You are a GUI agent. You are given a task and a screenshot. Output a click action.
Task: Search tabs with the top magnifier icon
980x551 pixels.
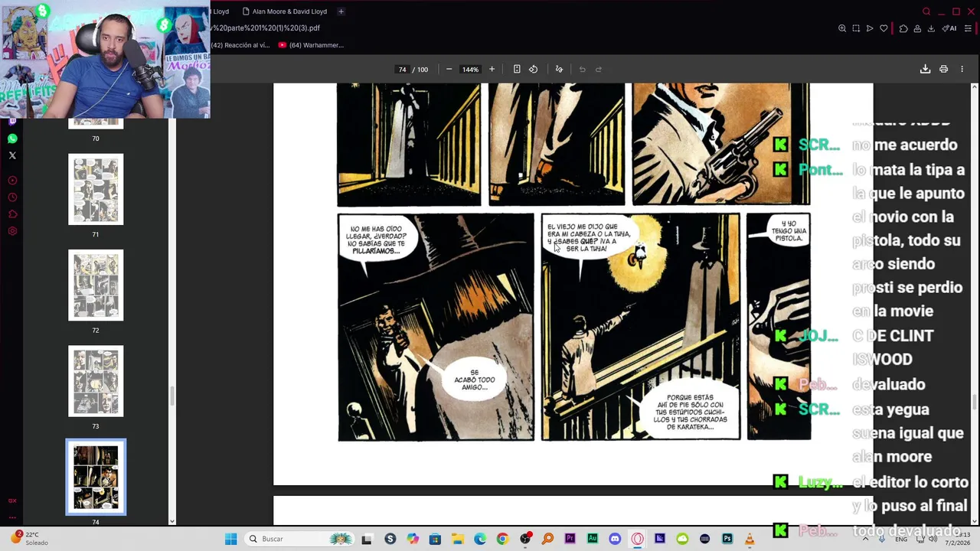[x=926, y=11]
